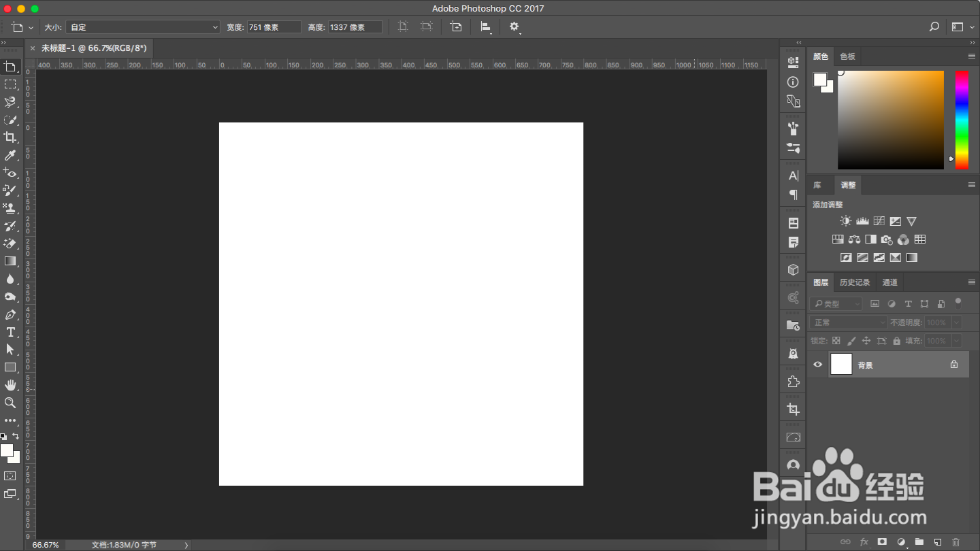
Task: Create a new layer group folder
Action: pos(919,542)
